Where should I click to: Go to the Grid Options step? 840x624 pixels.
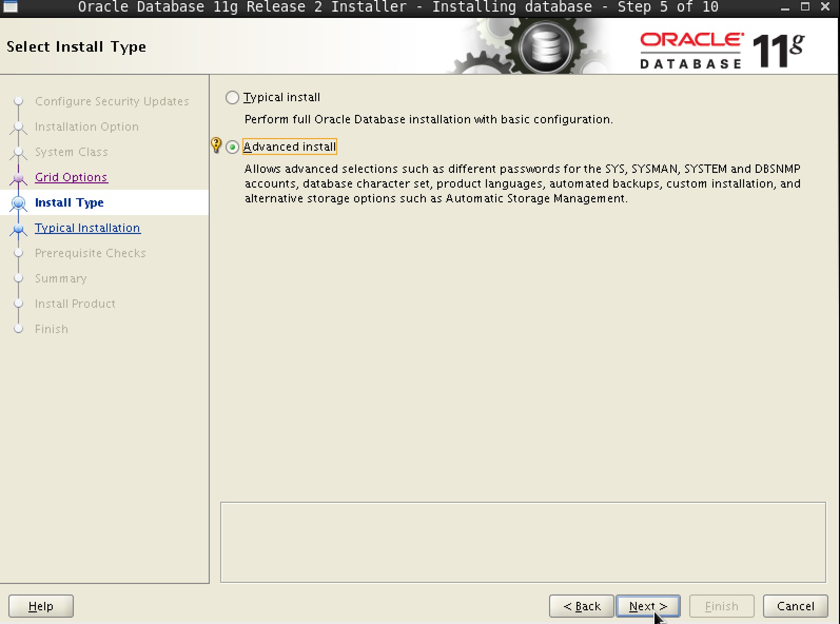(x=71, y=178)
